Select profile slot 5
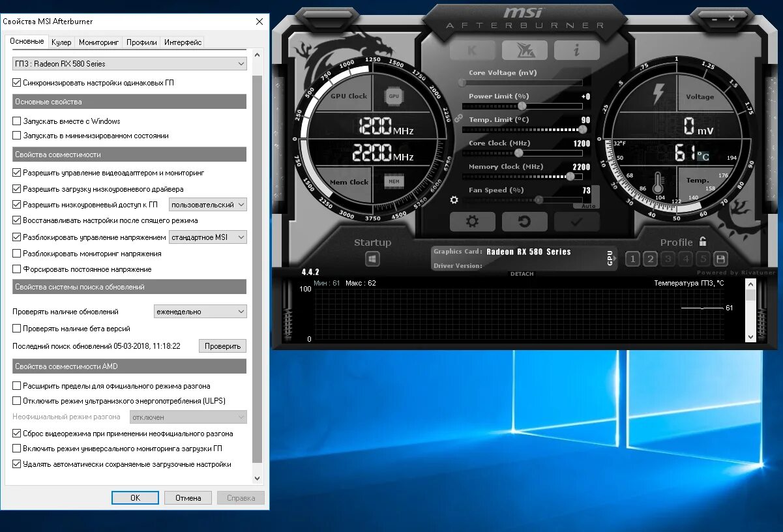 pyautogui.click(x=703, y=259)
